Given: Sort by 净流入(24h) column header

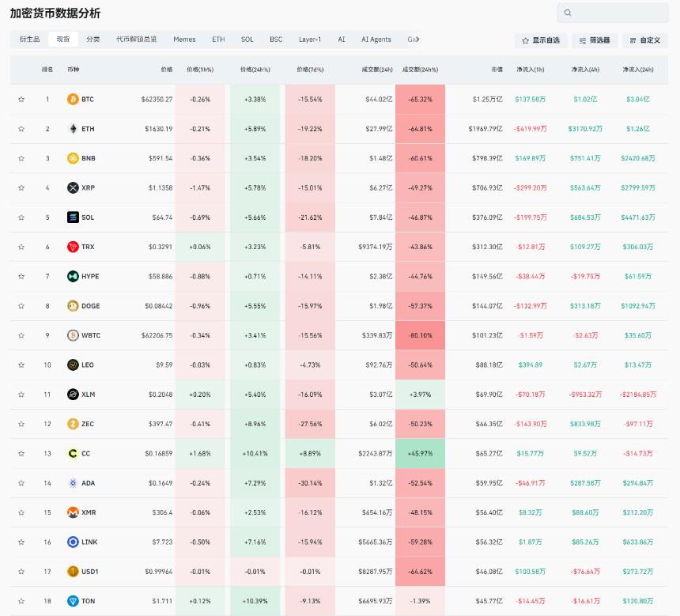Looking at the screenshot, I should coord(638,70).
